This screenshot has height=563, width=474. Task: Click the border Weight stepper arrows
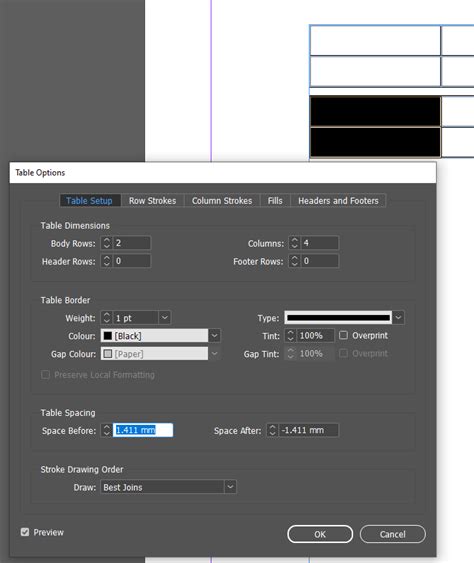click(x=107, y=318)
